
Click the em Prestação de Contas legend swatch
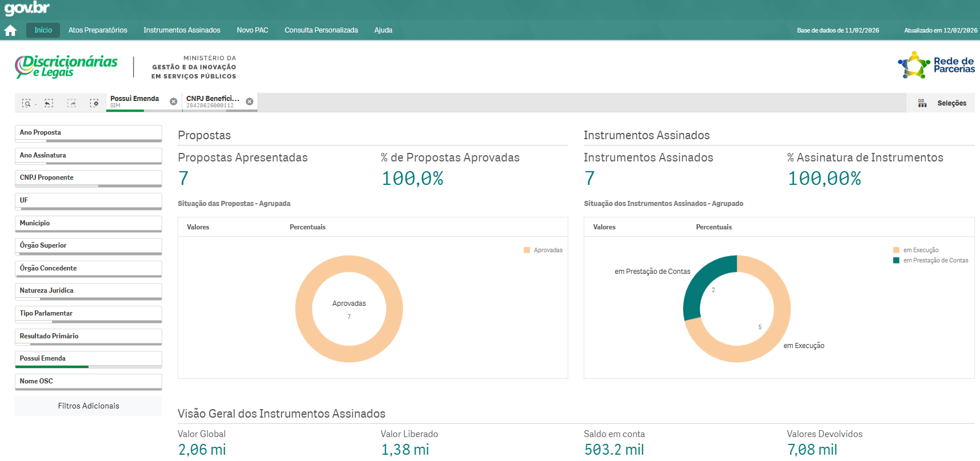pos(896,261)
